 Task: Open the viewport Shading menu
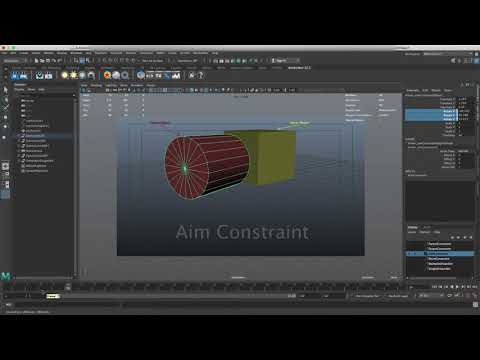pos(96,85)
